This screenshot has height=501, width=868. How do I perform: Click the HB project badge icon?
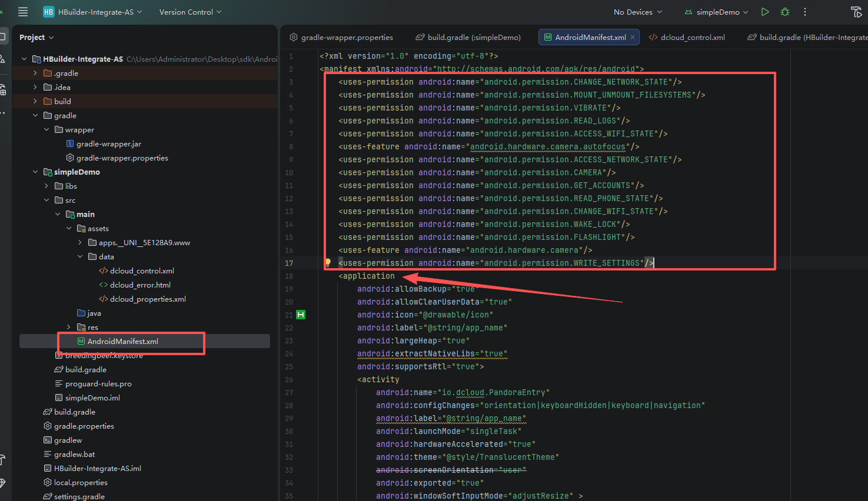tap(48, 12)
